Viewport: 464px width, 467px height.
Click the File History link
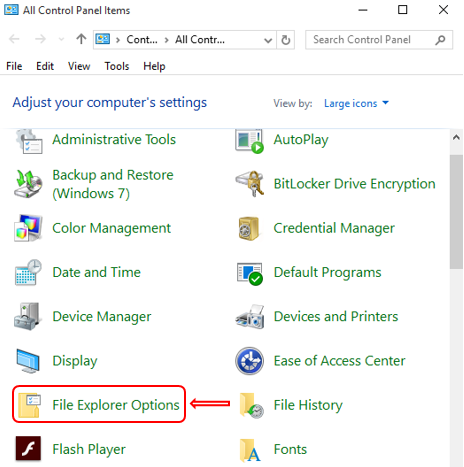coord(308,406)
